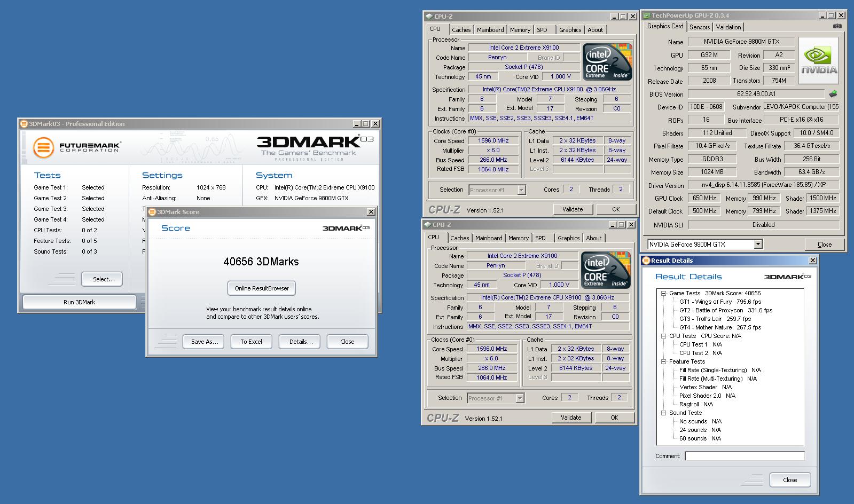This screenshot has width=854, height=504.
Task: Minimize the GPU-Z window
Action: pyautogui.click(x=824, y=16)
